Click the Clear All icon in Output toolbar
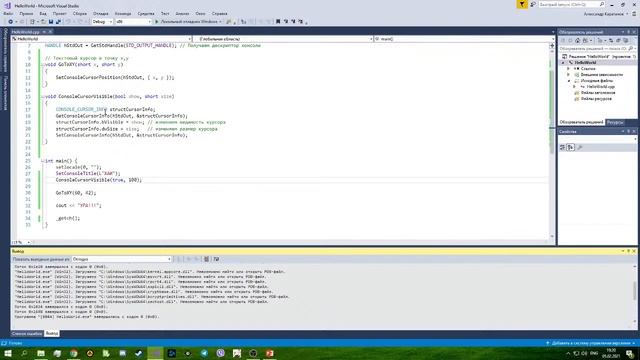640x360 pixels. [x=207, y=259]
